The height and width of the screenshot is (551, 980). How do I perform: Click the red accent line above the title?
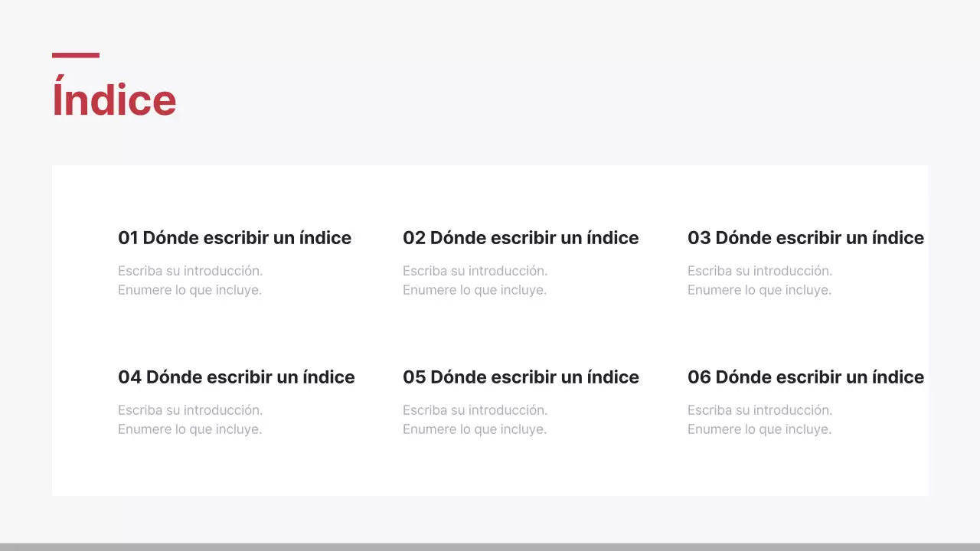click(75, 54)
